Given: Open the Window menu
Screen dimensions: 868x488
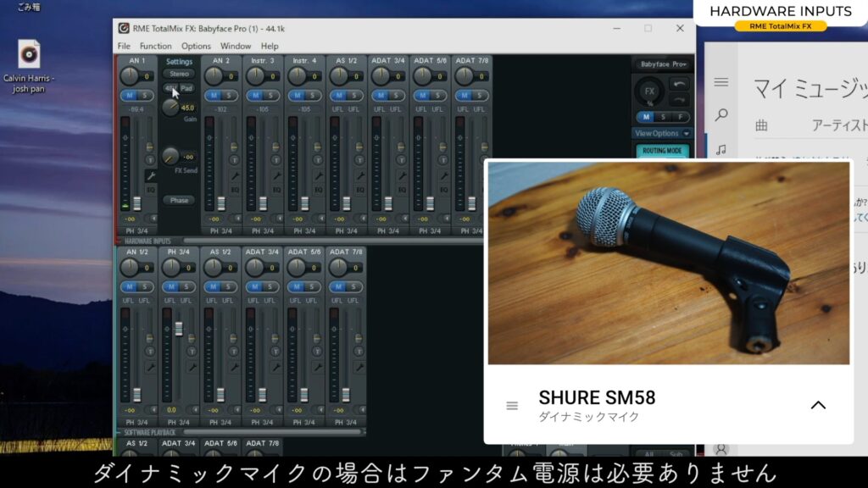Looking at the screenshot, I should pos(236,46).
